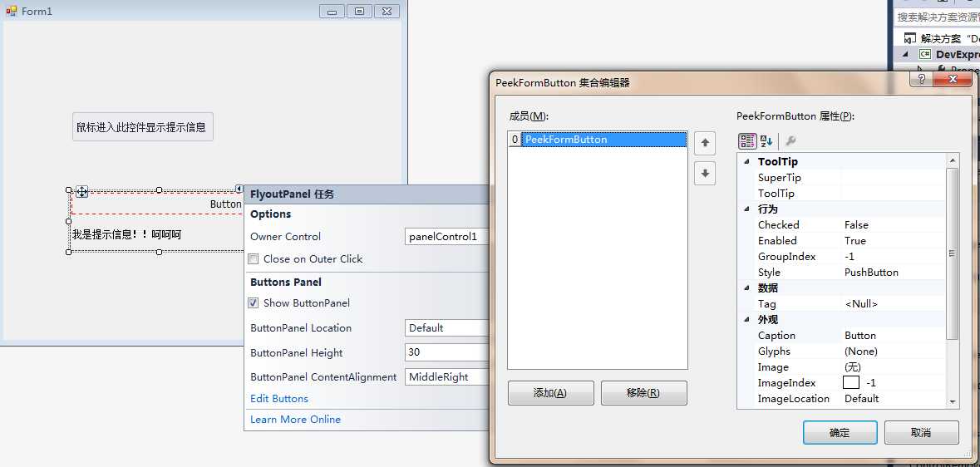The width and height of the screenshot is (980, 467).
Task: Click the ButtonPanel Height input field
Action: pyautogui.click(x=447, y=352)
